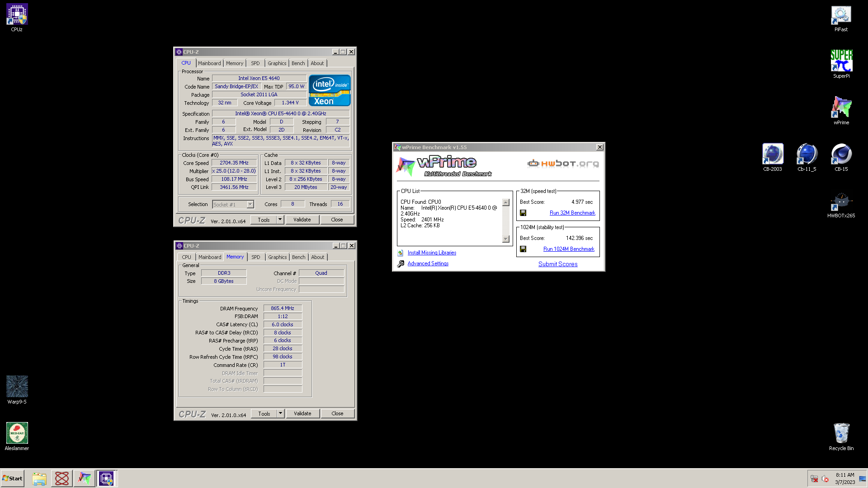Select the SPD tab in top CPU-Z

255,63
